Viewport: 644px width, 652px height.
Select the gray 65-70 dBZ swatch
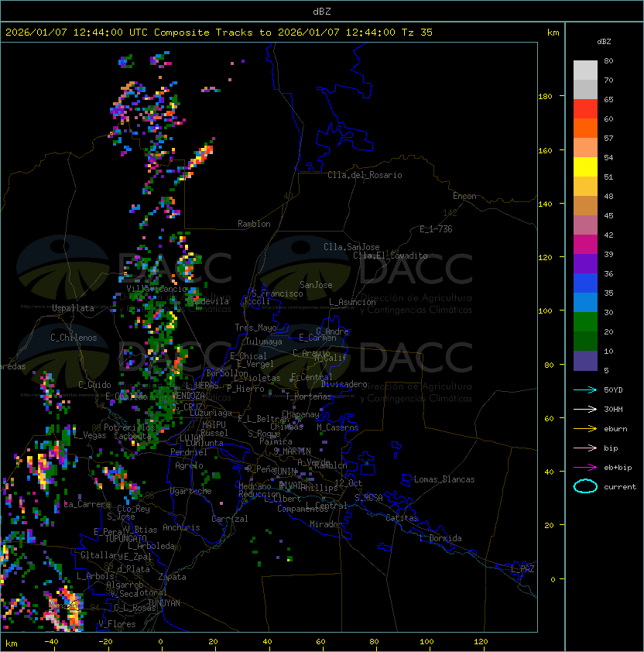click(x=585, y=89)
